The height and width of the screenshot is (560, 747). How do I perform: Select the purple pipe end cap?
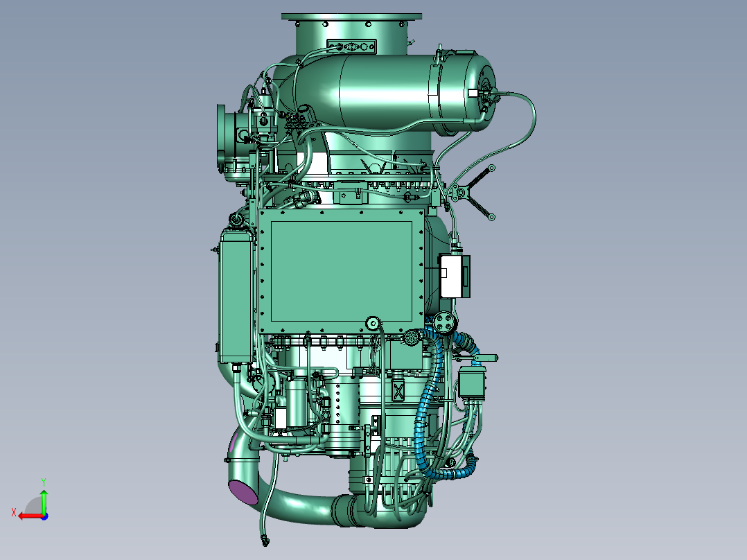(x=243, y=492)
